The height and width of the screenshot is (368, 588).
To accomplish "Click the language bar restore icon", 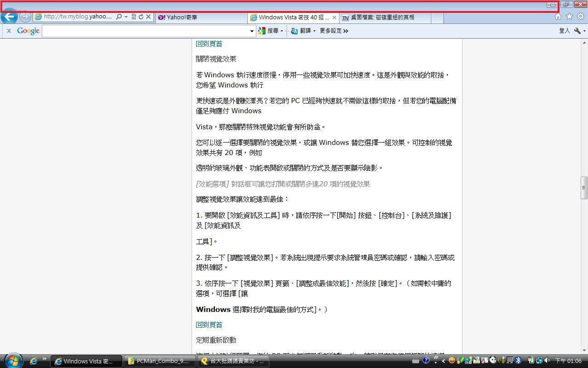I will click(x=435, y=358).
